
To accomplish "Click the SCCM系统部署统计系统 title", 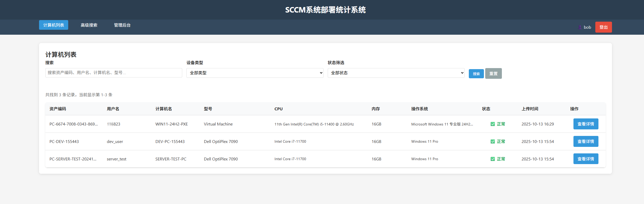I will click(x=325, y=10).
